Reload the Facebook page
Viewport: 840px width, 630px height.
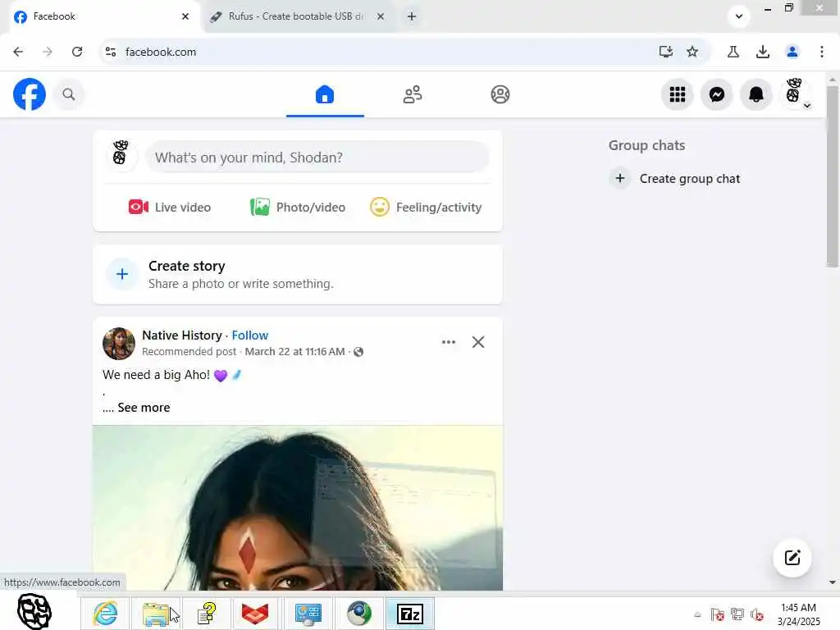[77, 52]
